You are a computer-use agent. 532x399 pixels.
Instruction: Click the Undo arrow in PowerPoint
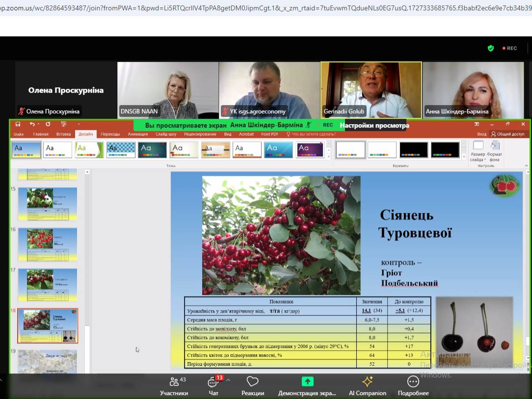pyautogui.click(x=32, y=124)
